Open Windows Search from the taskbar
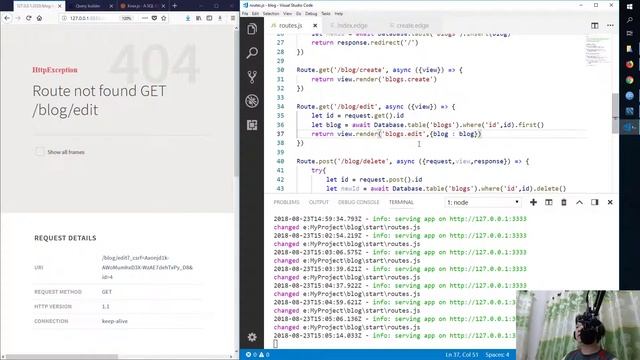Image resolution: width=640 pixels, height=360 pixels. [629, 20]
